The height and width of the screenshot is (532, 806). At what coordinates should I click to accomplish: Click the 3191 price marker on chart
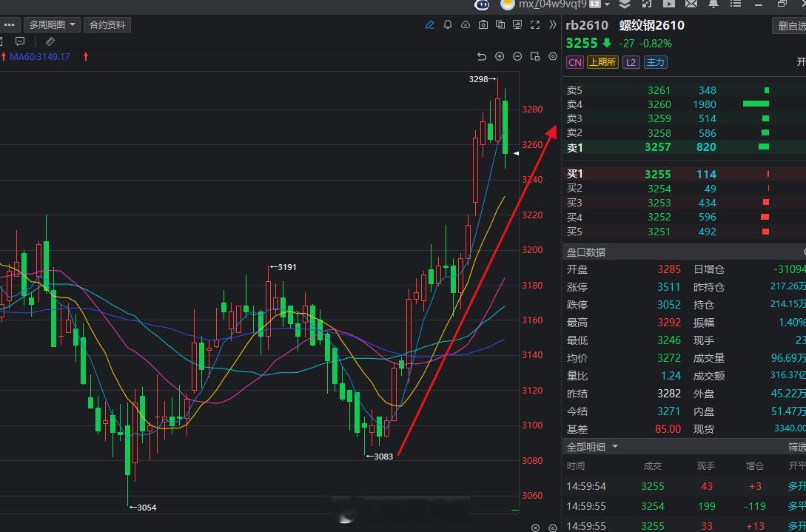tap(283, 267)
